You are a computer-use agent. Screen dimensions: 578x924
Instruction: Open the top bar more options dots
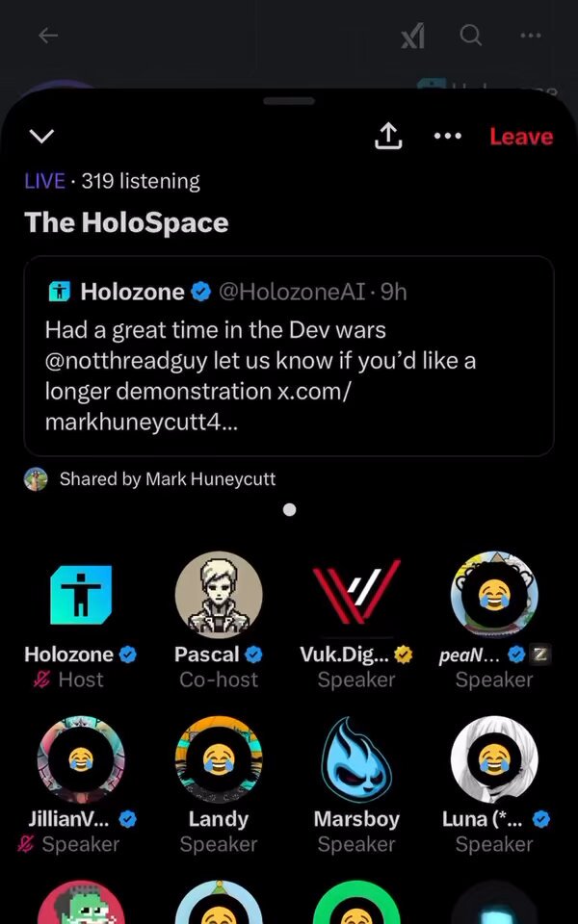[530, 36]
